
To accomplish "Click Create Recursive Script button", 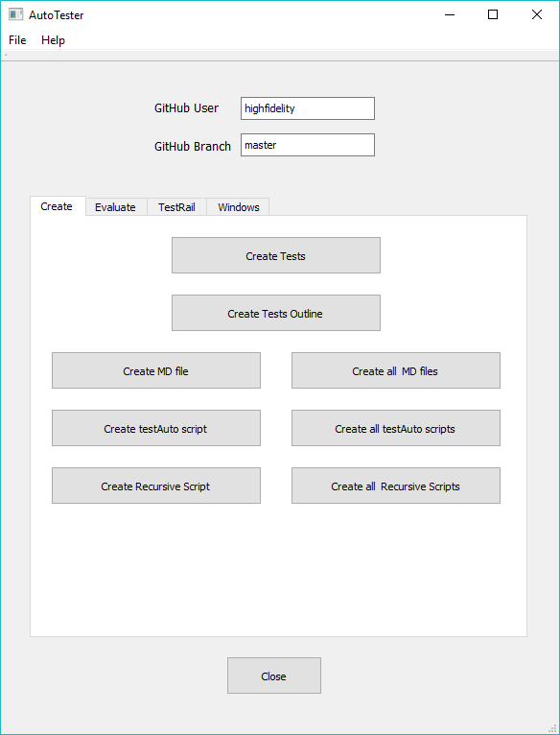I will coord(156,486).
